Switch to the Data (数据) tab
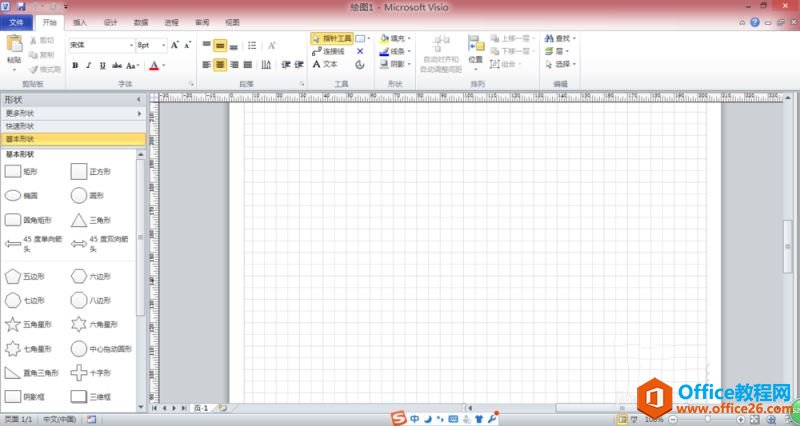This screenshot has height=426, width=800. pyautogui.click(x=141, y=22)
